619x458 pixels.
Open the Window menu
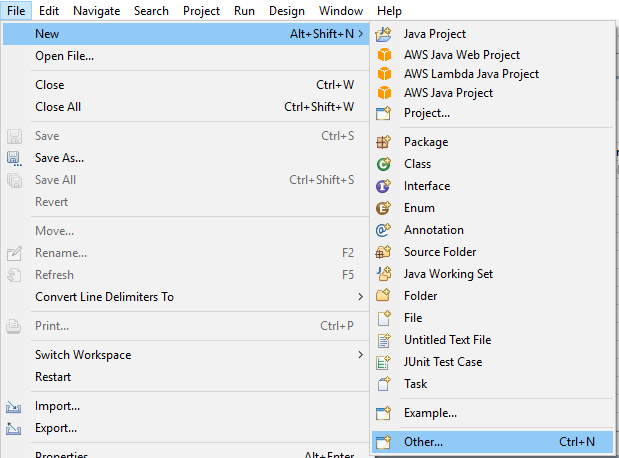pos(341,11)
